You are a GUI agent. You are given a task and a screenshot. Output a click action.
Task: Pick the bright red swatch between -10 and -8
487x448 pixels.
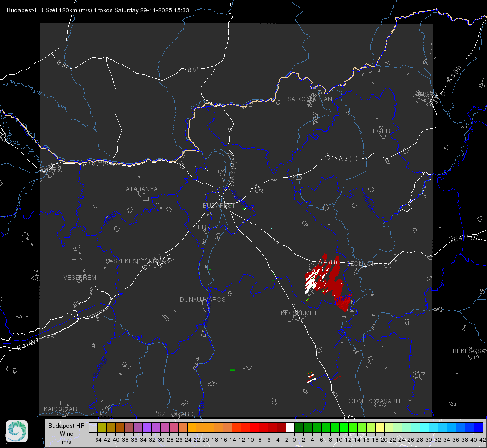click(x=254, y=427)
